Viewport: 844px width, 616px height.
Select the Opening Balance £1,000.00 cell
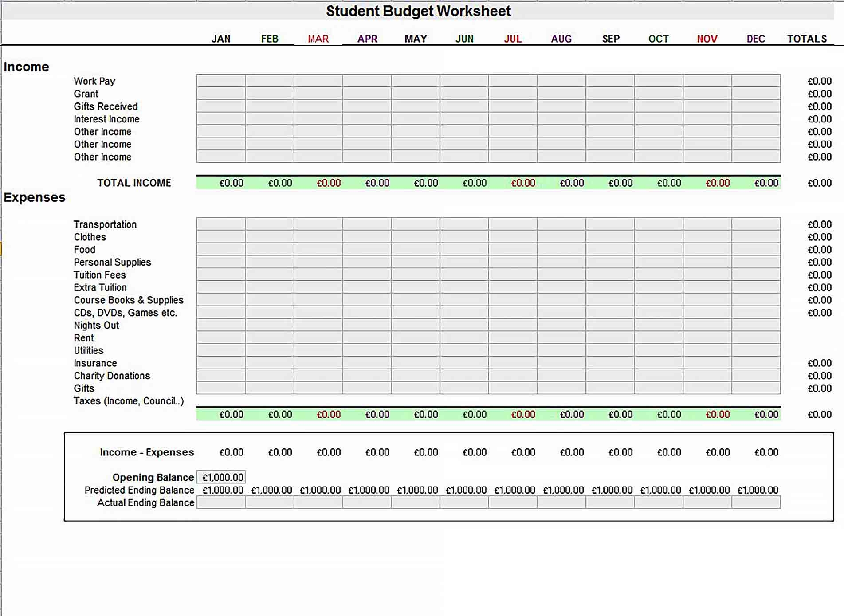(221, 477)
